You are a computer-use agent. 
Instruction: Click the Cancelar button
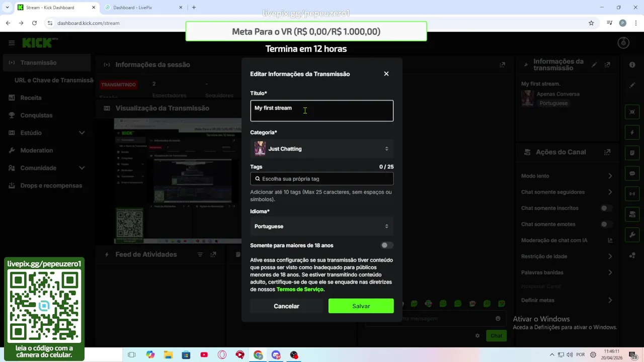click(286, 306)
